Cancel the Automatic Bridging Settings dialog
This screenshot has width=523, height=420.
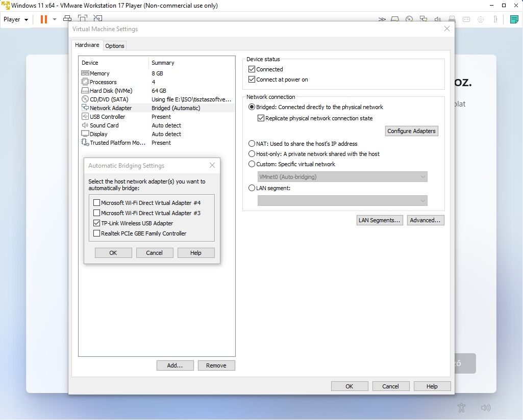155,253
